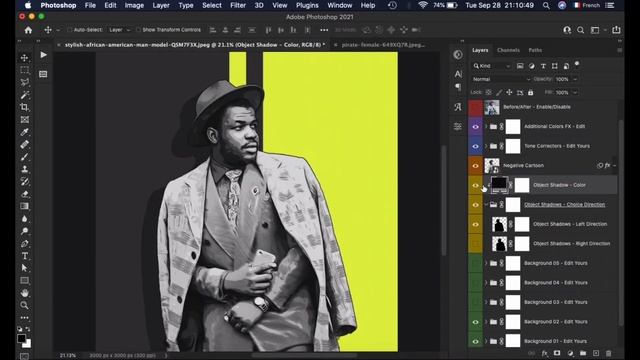Open the Plugins menu
This screenshot has width=640, height=360.
(307, 5)
